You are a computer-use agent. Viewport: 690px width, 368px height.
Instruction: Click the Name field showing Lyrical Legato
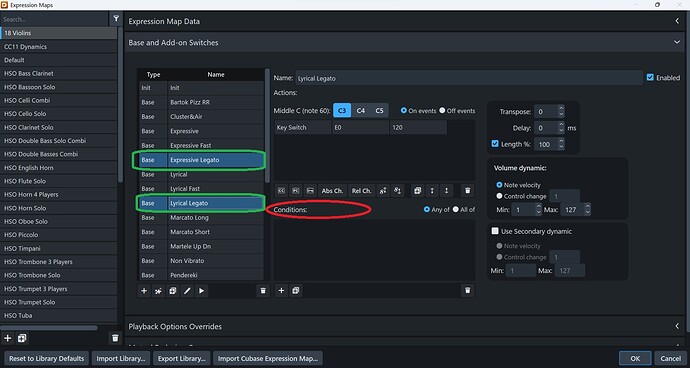[469, 78]
